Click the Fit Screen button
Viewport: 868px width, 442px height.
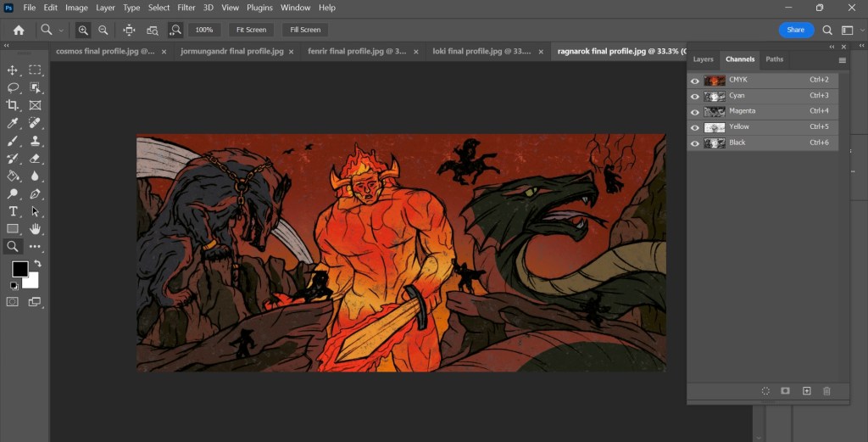click(x=251, y=30)
